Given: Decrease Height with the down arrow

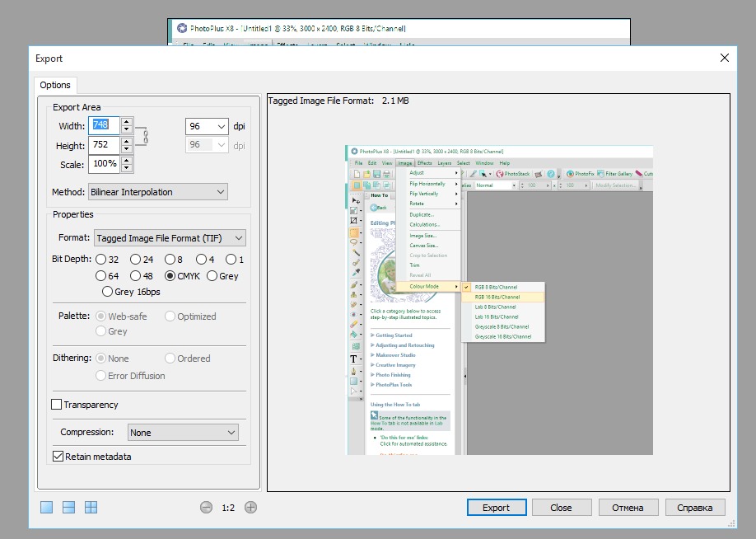Looking at the screenshot, I should point(127,148).
